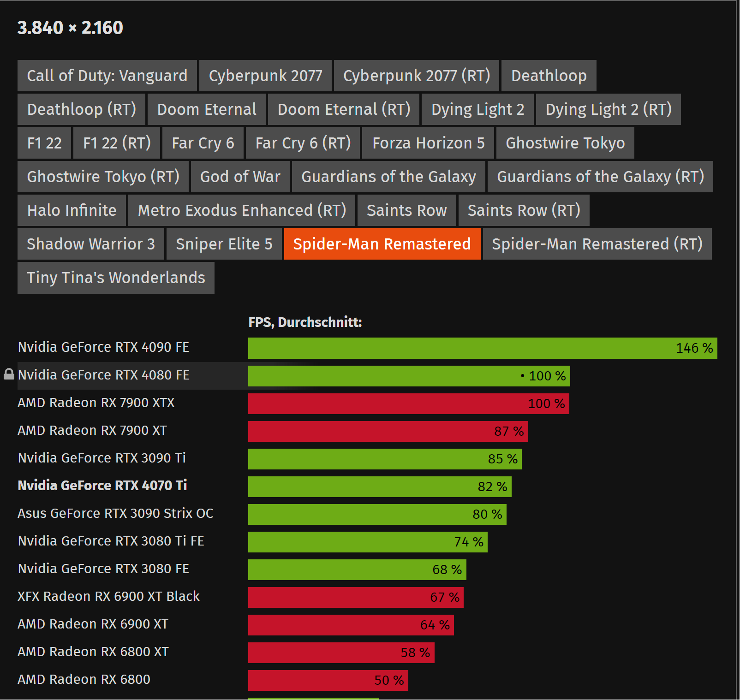Screen dimensions: 740x700
Task: Switch to the Deathloop (RT) tab
Action: pos(82,109)
